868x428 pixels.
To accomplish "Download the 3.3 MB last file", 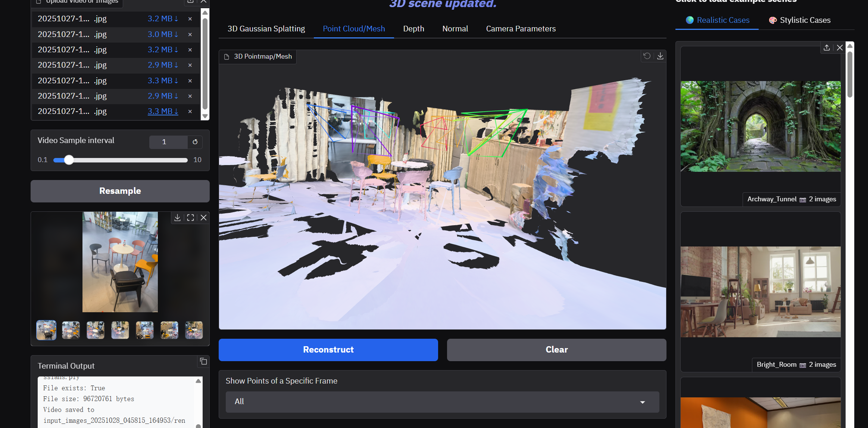I will [163, 111].
